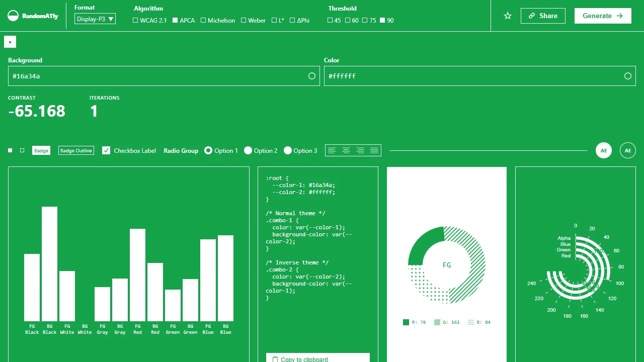The width and height of the screenshot is (644, 362).
Task: Click the outlined AE avatar circle
Action: click(x=627, y=150)
